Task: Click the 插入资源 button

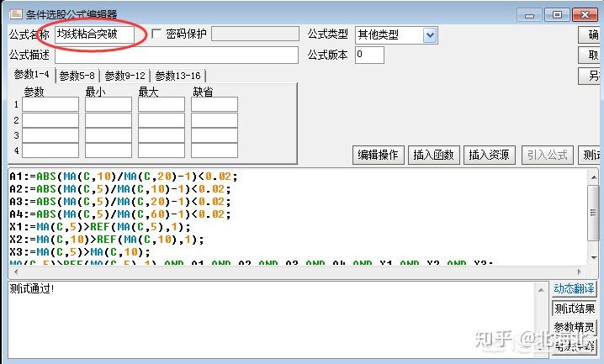Action: point(490,155)
